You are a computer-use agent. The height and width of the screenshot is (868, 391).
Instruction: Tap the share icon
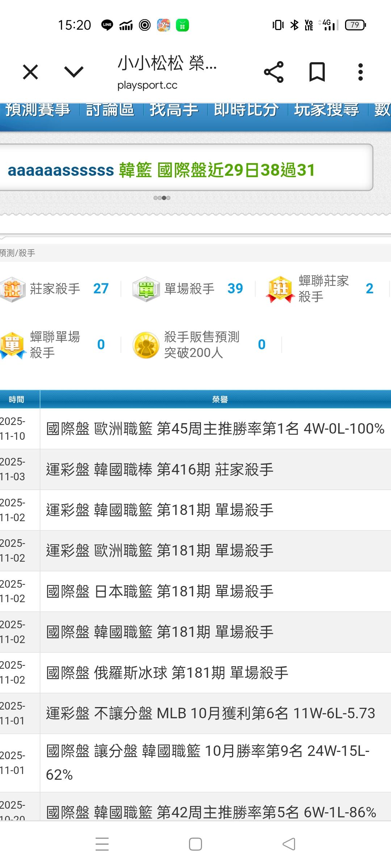click(274, 72)
